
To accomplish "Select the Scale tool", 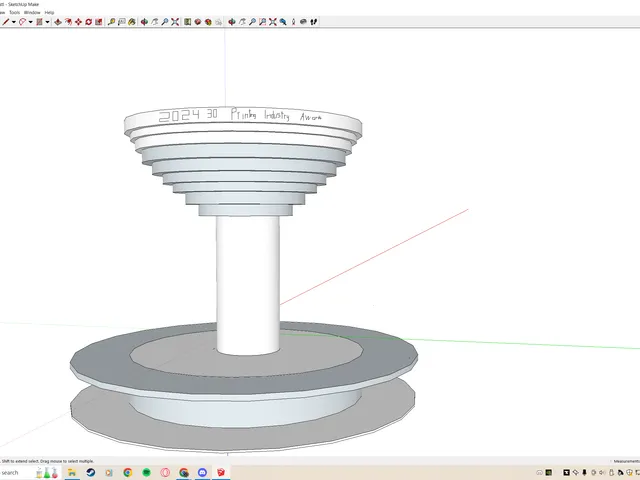I will click(x=98, y=22).
